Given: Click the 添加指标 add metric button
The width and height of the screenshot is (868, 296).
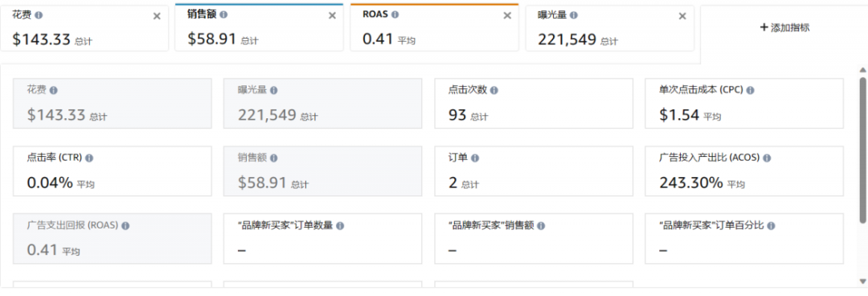Looking at the screenshot, I should pyautogui.click(x=784, y=27).
